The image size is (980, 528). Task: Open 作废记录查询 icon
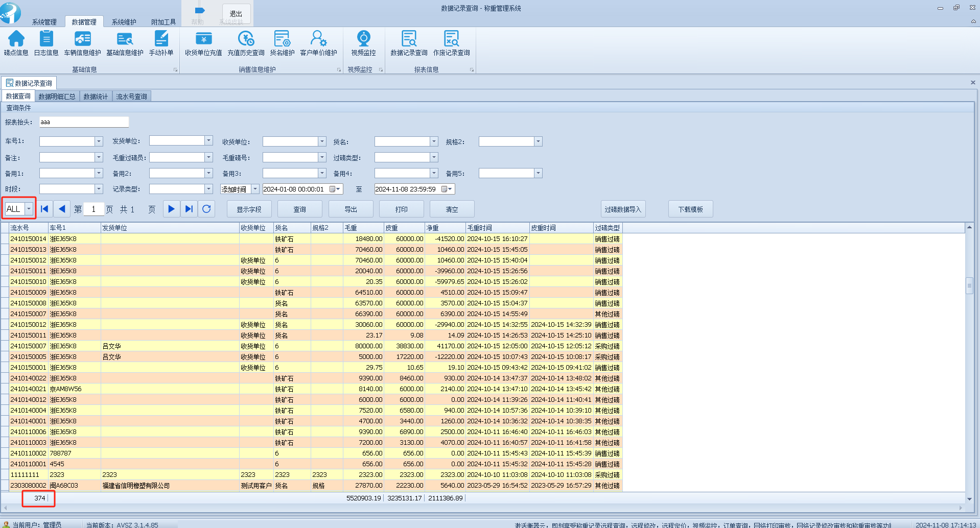point(451,43)
